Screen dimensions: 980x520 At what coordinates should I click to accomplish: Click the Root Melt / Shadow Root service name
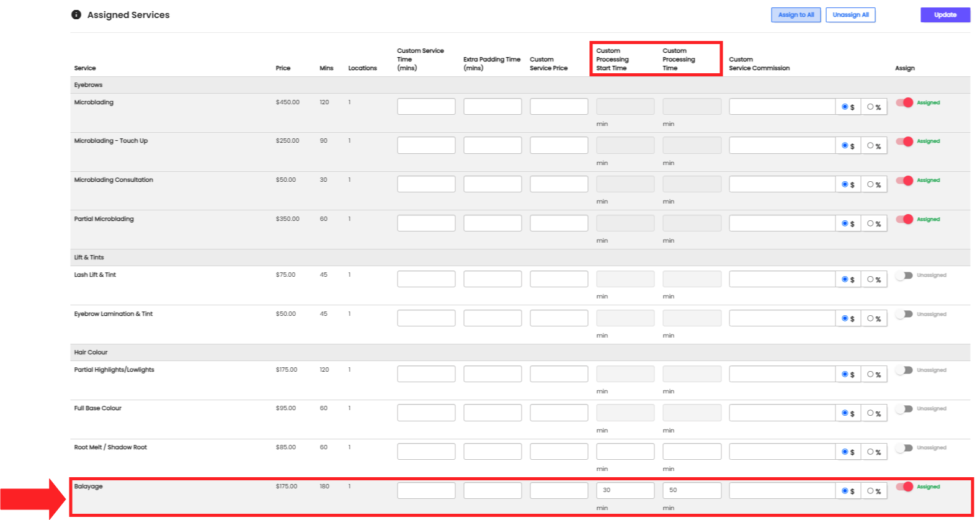[x=110, y=447]
